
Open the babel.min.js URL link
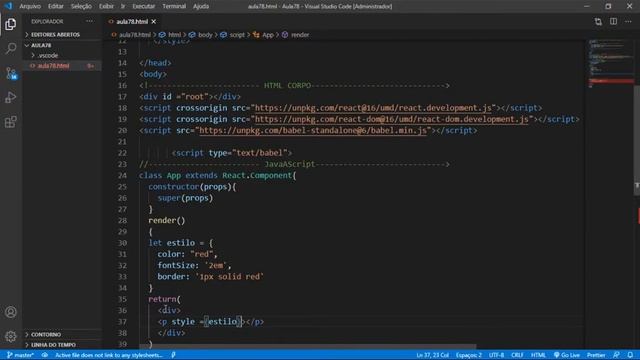(313, 131)
